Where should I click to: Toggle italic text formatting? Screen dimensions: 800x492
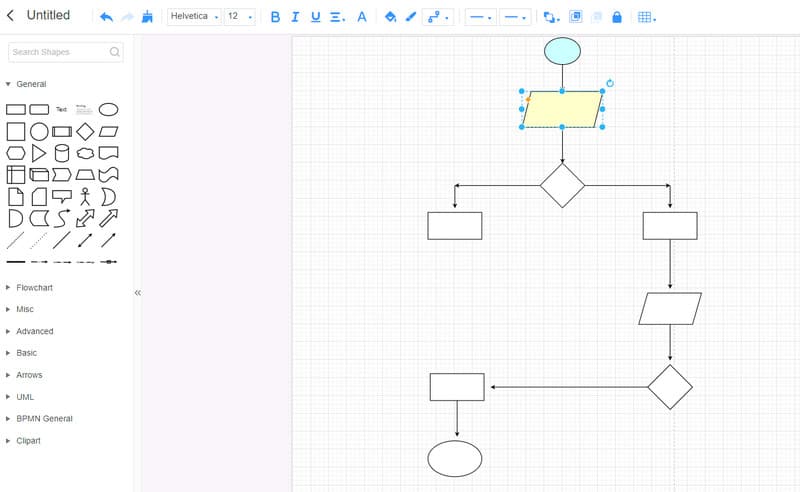295,17
